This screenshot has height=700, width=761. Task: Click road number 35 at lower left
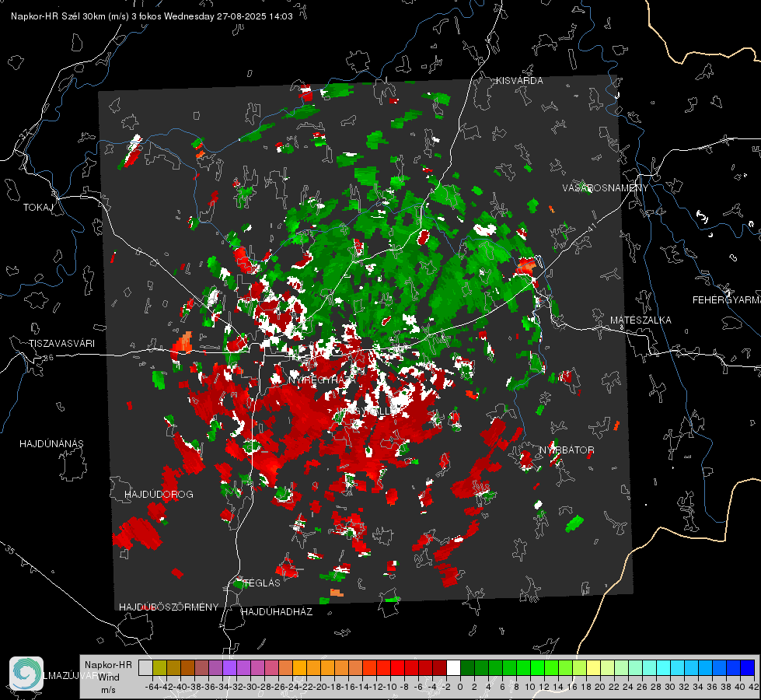click(10, 550)
